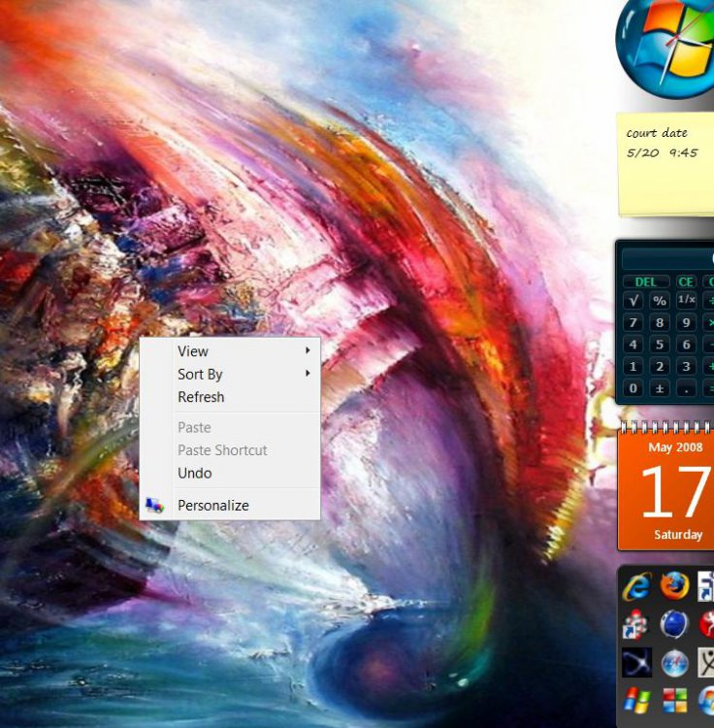This screenshot has width=714, height=728.
Task: Click the Vista orb icon in launcher
Action: pyautogui.click(x=706, y=701)
